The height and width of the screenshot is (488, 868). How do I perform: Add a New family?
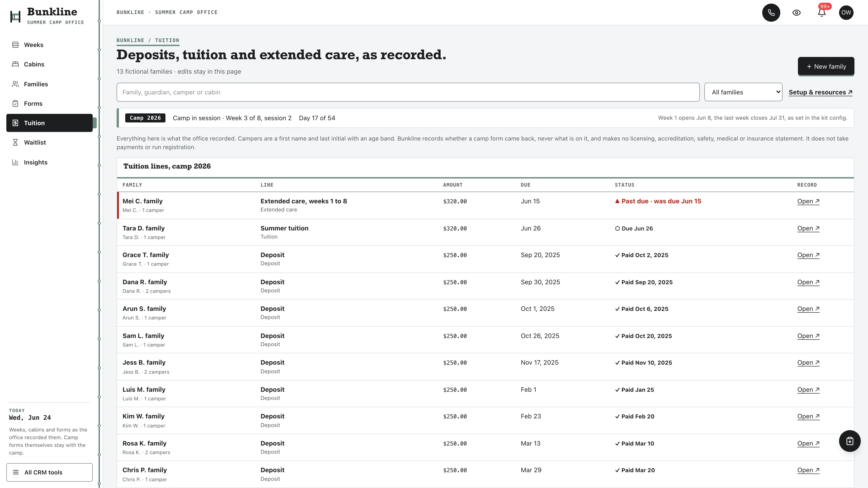pyautogui.click(x=826, y=66)
